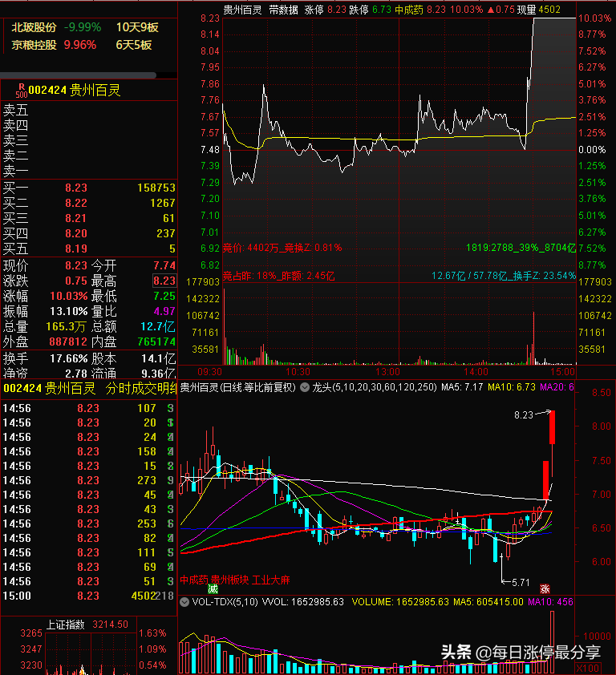Click the R 500 marker beside stock code

[21, 91]
